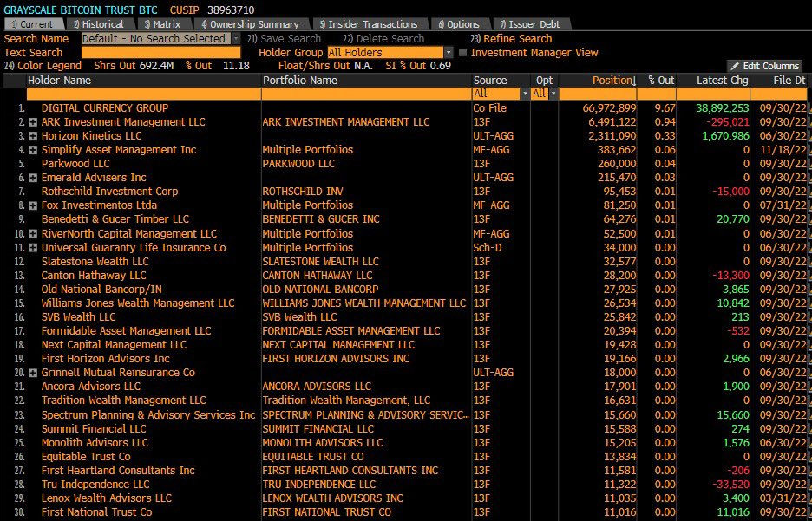Select the Current tab

pos(32,24)
